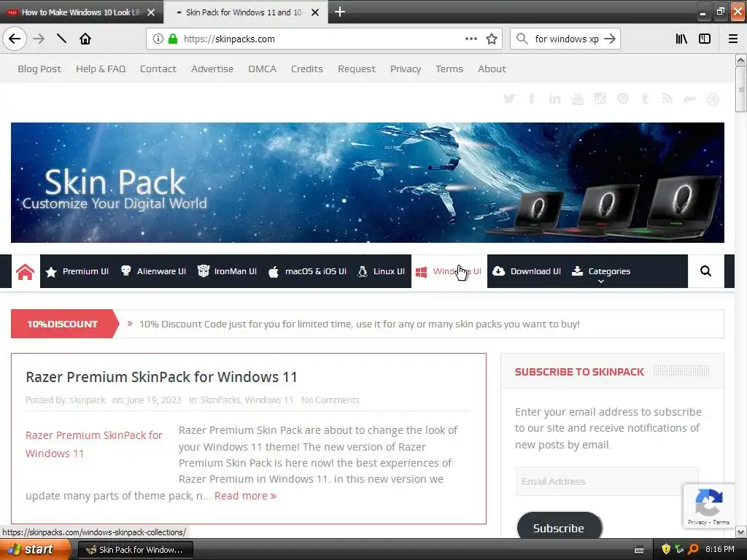Close the 'How to Make Windows 10' tab

[x=151, y=12]
